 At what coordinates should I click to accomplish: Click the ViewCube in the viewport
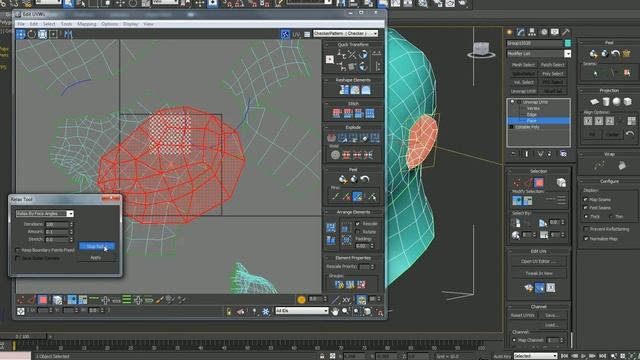[481, 50]
